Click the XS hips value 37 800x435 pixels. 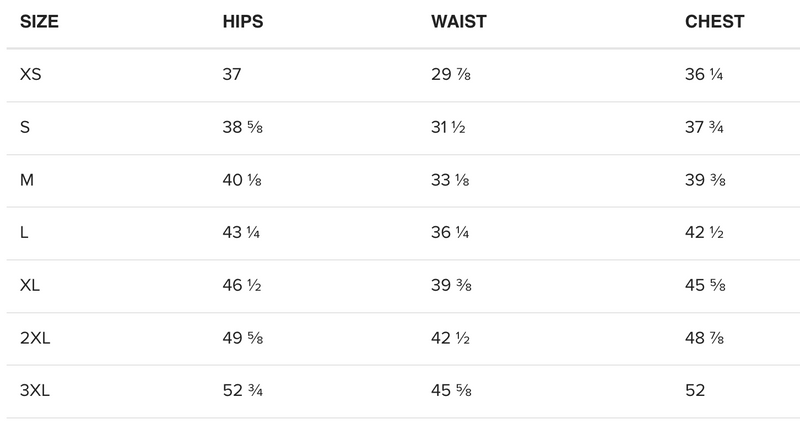pyautogui.click(x=232, y=75)
